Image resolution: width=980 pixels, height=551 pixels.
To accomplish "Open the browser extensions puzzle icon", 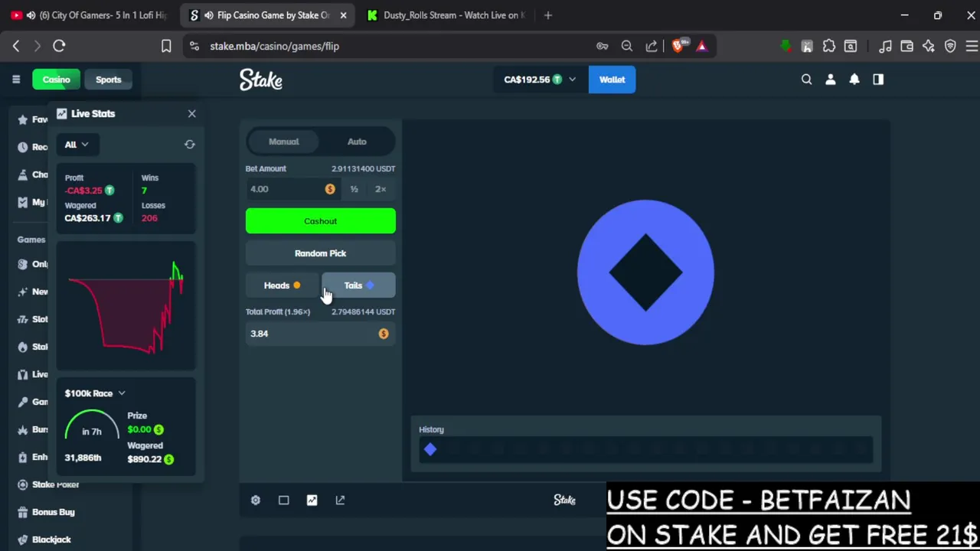I will (x=829, y=46).
